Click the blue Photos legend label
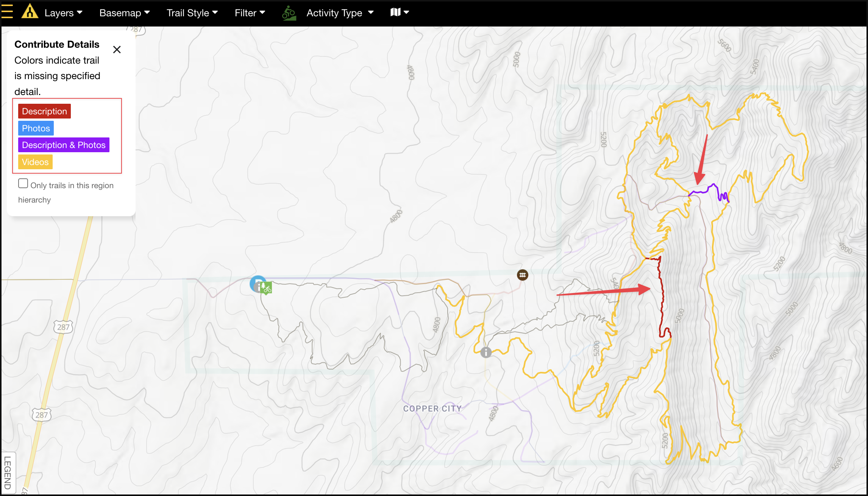The image size is (868, 496). [36, 128]
